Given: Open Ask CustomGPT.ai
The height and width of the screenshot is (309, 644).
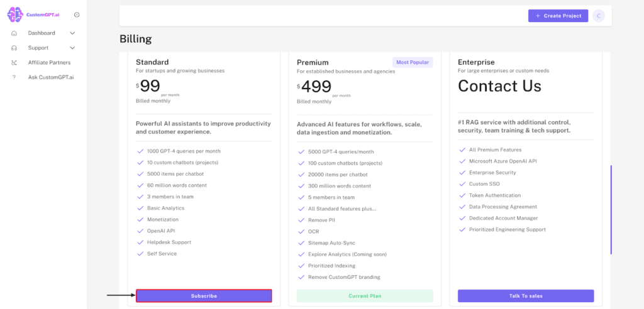Looking at the screenshot, I should pos(51,77).
